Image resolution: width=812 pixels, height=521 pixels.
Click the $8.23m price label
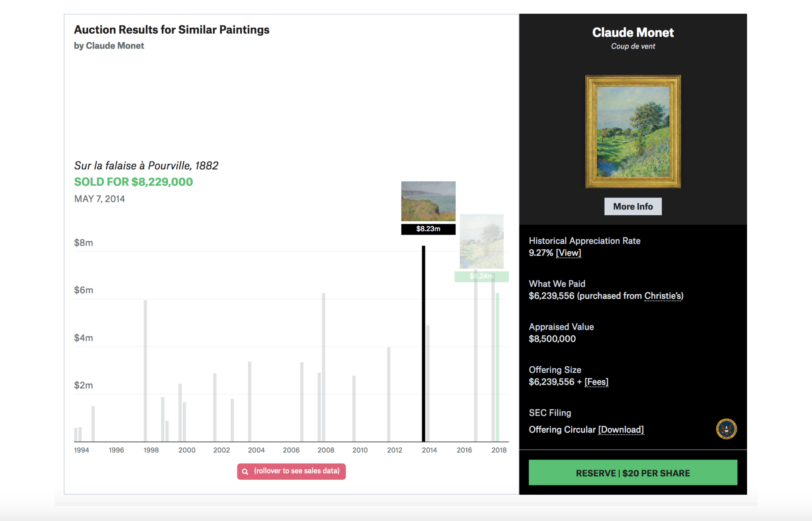[x=428, y=229]
